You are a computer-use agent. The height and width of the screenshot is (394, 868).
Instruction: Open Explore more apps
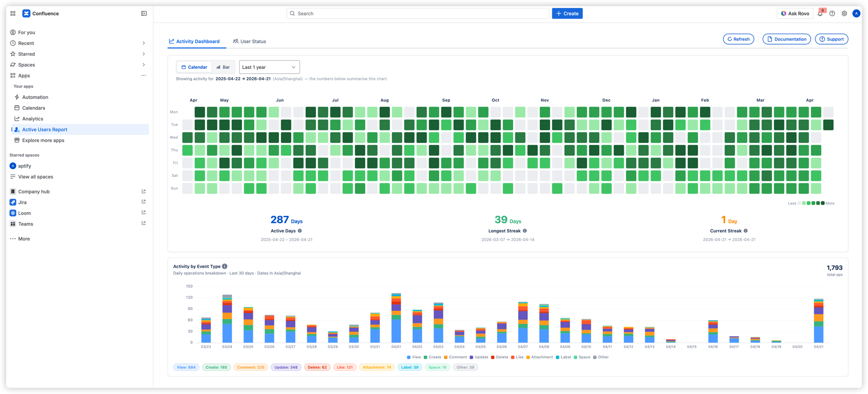point(43,140)
